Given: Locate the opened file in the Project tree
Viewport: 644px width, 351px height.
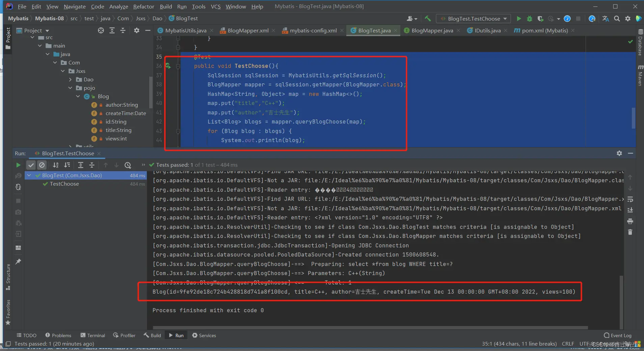Looking at the screenshot, I should click(x=101, y=30).
